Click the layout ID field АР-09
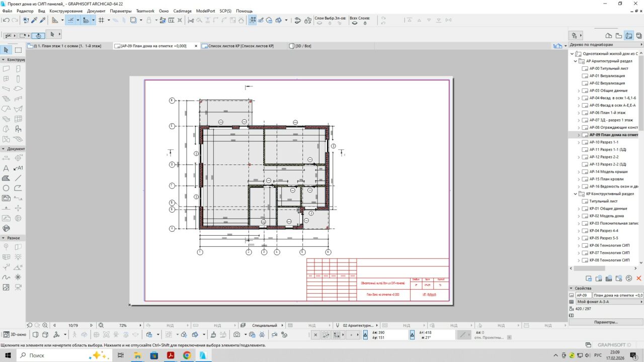The height and width of the screenshot is (362, 644). tap(583, 295)
